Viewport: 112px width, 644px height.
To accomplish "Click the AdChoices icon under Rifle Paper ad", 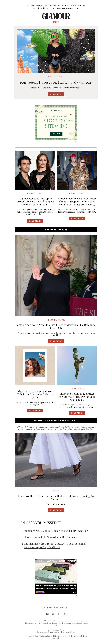I will pyautogui.click(x=76, y=142).
